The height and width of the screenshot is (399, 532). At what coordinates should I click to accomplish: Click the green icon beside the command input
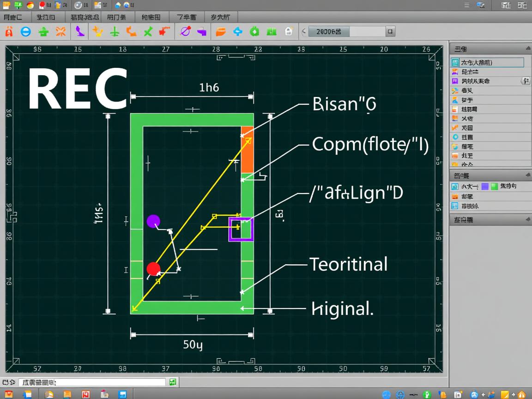(172, 382)
